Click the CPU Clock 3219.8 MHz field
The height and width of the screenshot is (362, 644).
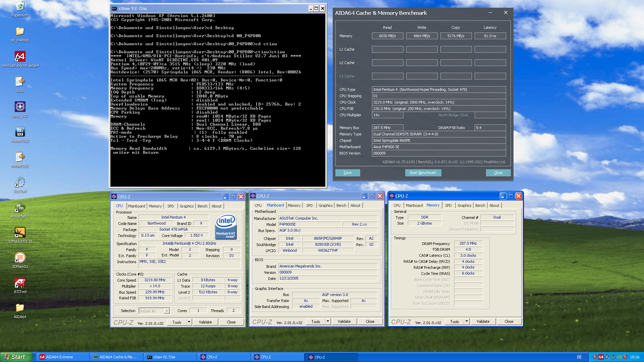(439, 102)
